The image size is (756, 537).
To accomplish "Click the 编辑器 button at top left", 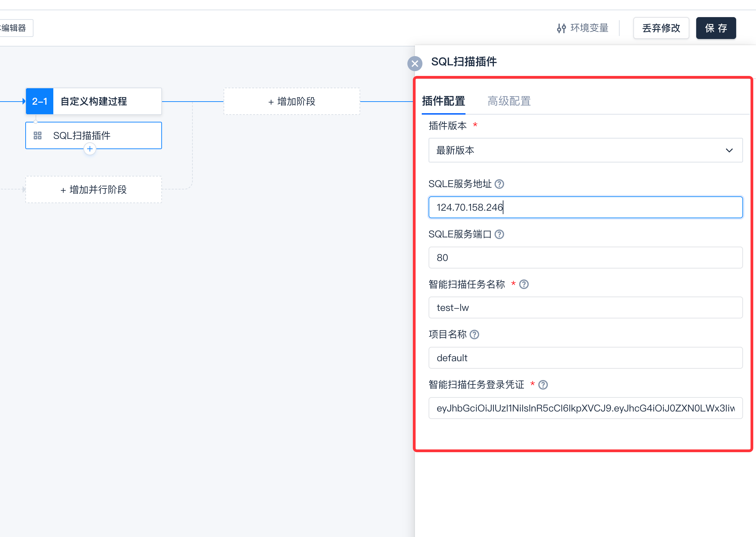I will click(16, 28).
